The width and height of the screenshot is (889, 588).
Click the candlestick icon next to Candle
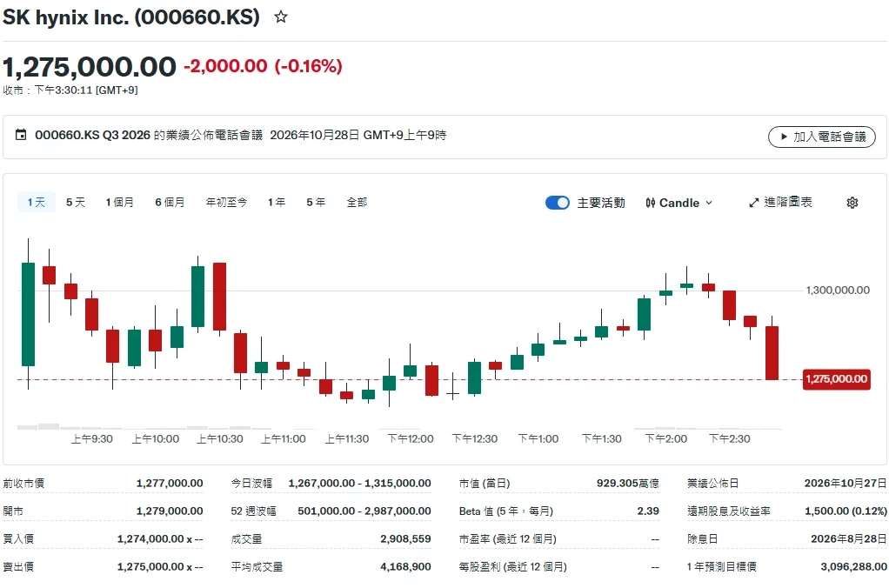pyautogui.click(x=651, y=203)
